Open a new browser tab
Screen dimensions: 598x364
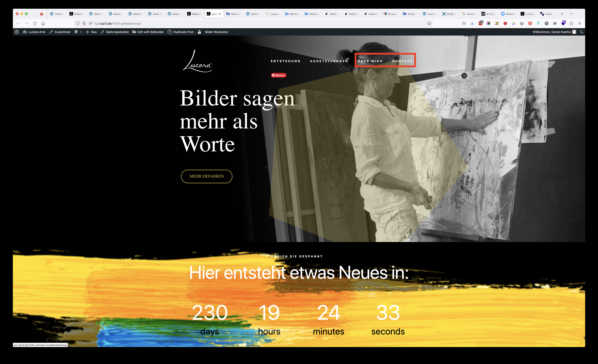click(562, 14)
